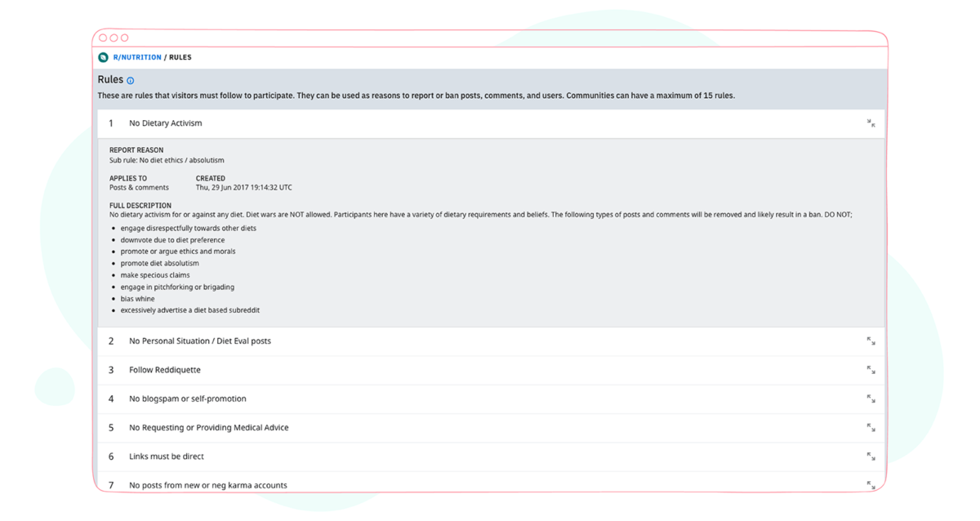This screenshot has width=980, height=521.
Task: Click the expand icon on Links must be direct
Action: tap(871, 456)
